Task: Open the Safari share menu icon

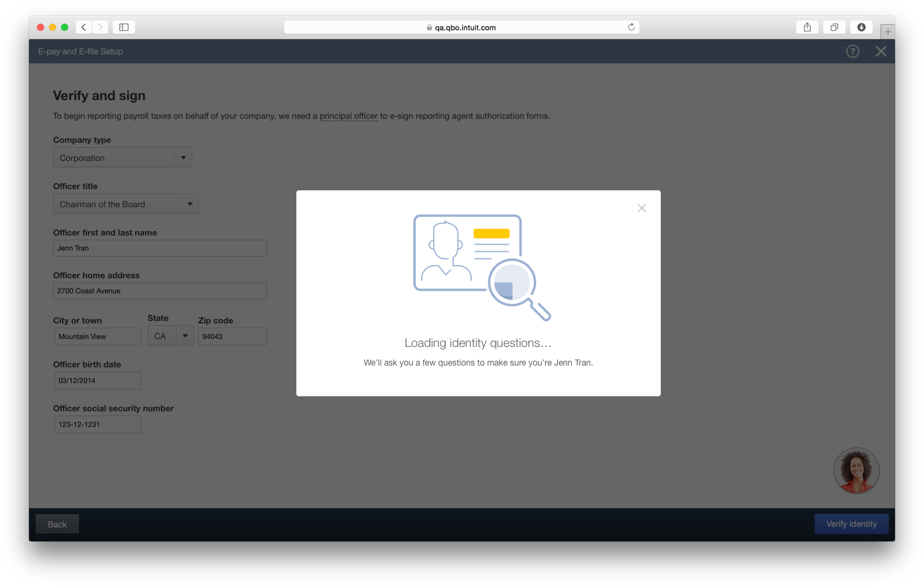Action: (x=807, y=27)
